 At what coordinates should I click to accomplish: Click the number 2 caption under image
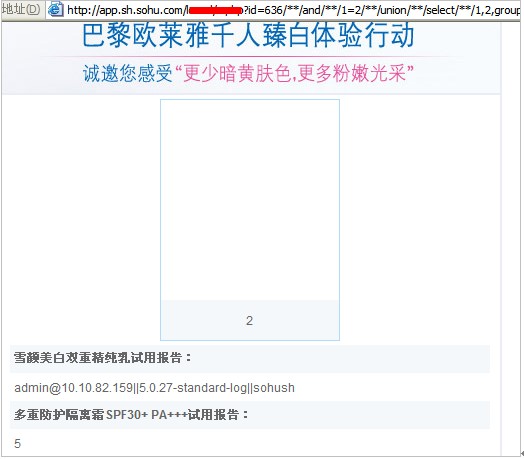(x=249, y=321)
